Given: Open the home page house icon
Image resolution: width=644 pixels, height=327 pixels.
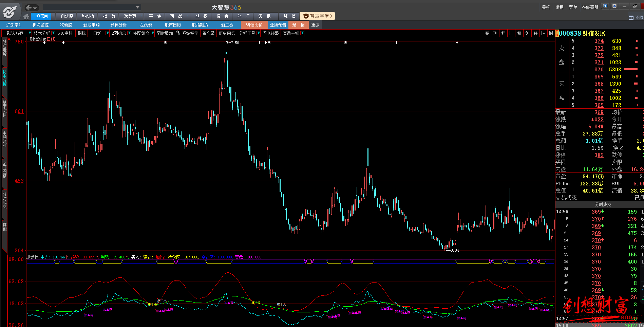Looking at the screenshot, I should click(26, 16).
